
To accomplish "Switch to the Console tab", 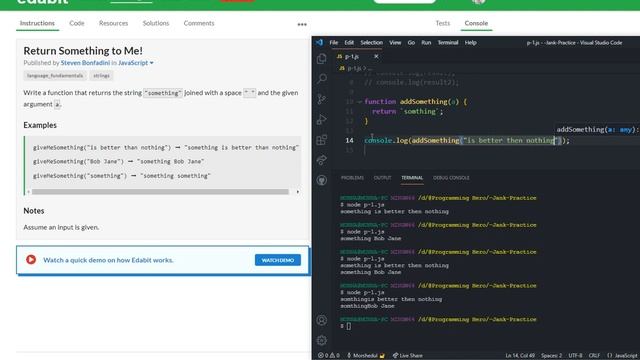I will pyautogui.click(x=476, y=23).
